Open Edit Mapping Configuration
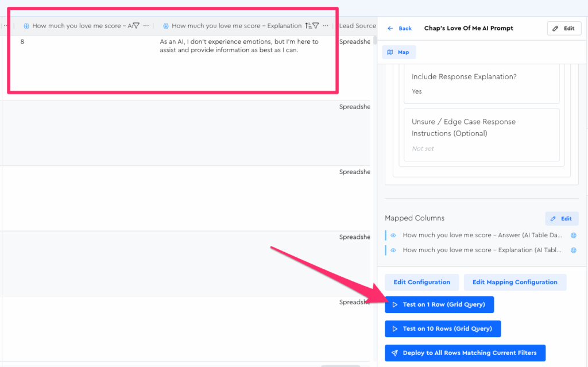Screen dimensions: 588x367 (514, 282)
